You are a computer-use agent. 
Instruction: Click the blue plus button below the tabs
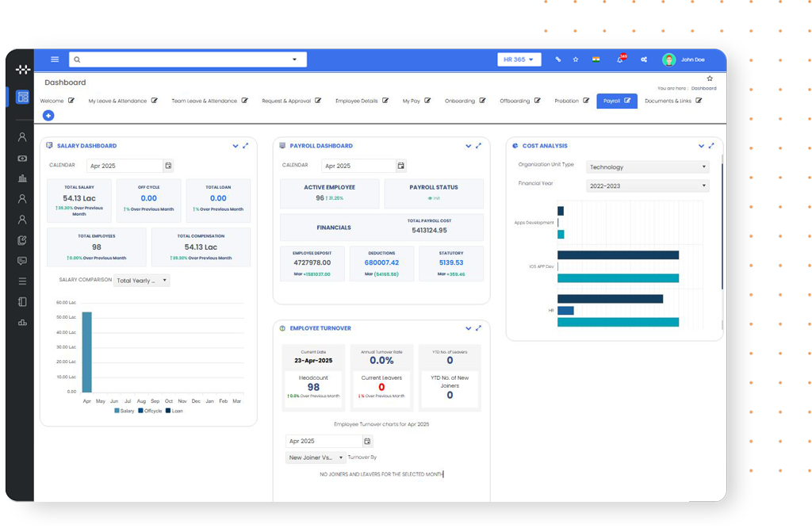pyautogui.click(x=48, y=115)
